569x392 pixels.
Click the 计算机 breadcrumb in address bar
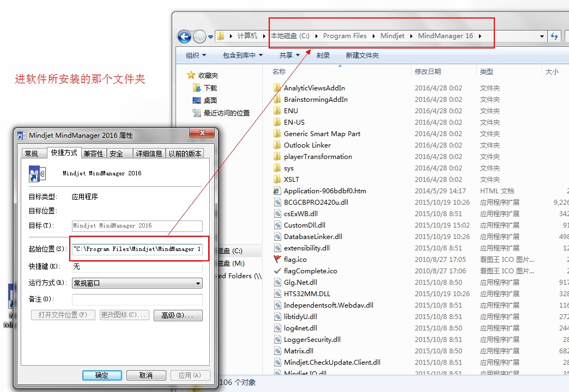click(x=247, y=35)
